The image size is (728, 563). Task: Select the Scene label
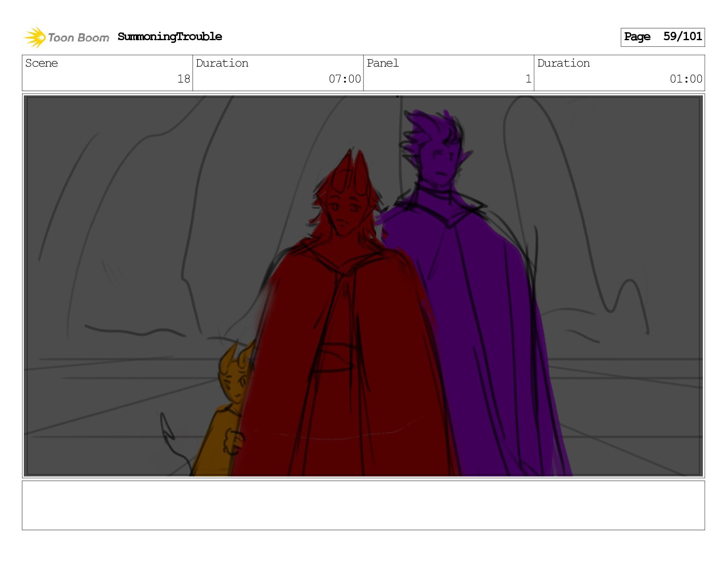pos(41,63)
